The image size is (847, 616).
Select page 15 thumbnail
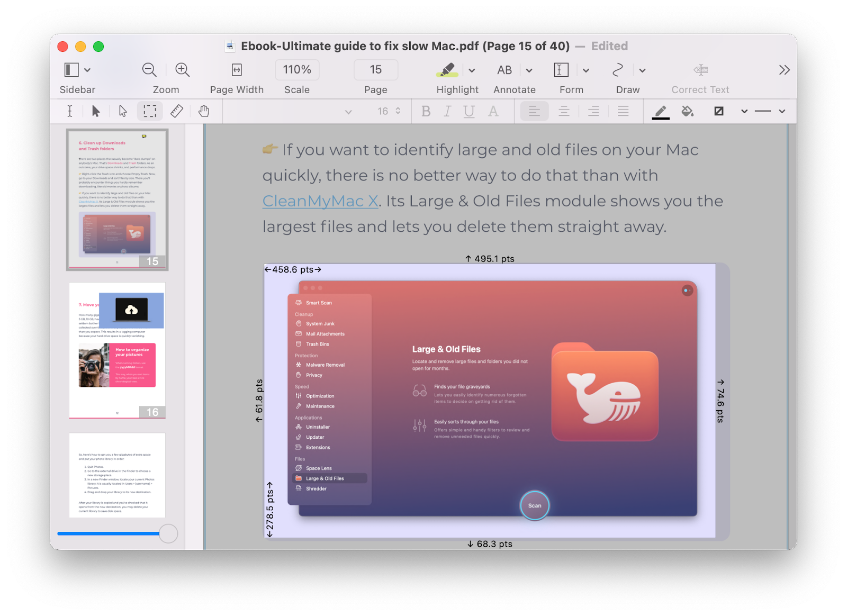(x=118, y=199)
